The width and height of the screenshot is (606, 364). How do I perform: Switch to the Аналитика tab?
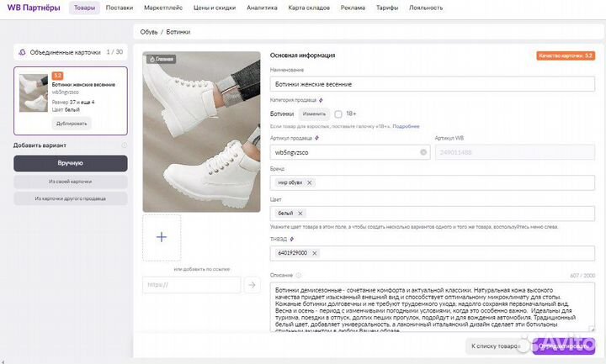[262, 8]
